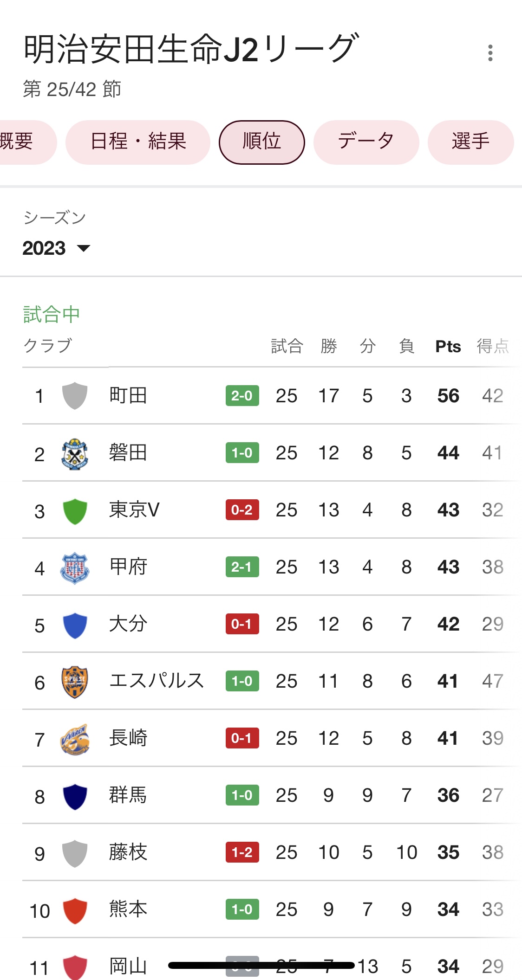Tap the bottom home indicator bar

[261, 966]
